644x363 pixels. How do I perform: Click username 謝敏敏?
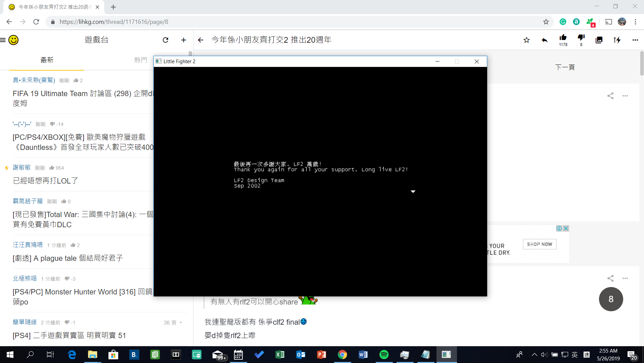point(22,167)
